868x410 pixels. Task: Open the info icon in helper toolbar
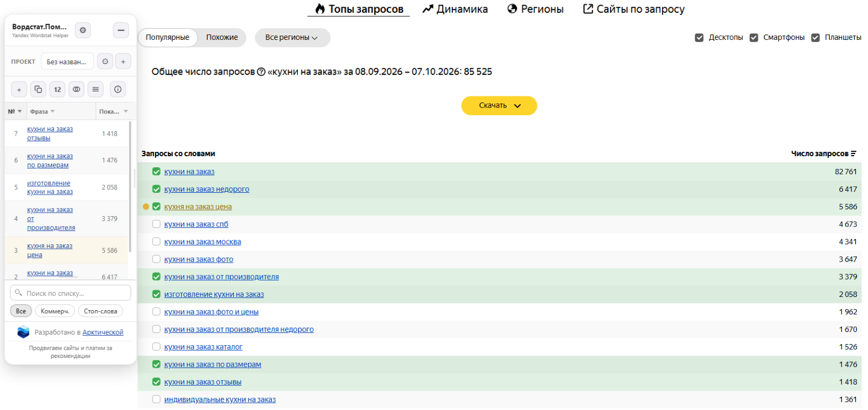point(117,89)
